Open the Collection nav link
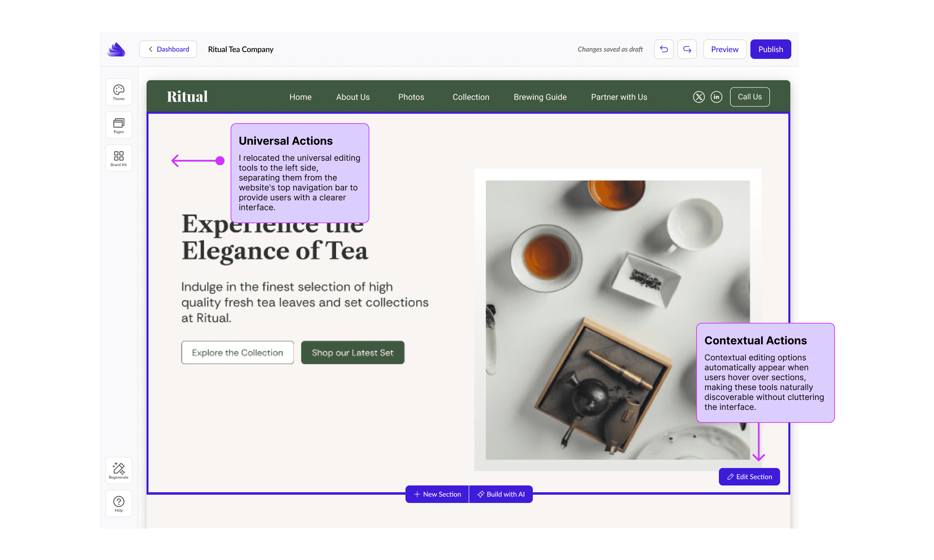934x560 pixels. (471, 97)
